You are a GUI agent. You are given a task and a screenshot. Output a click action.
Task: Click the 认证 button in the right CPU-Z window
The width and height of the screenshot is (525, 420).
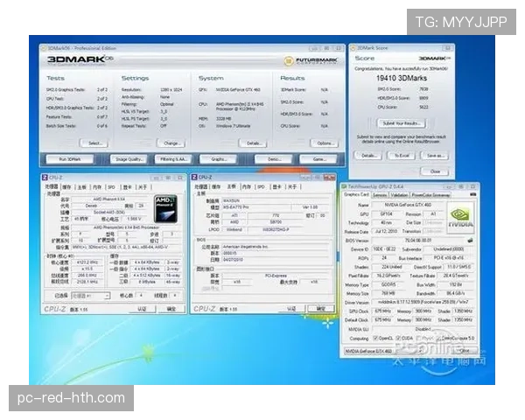(291, 308)
